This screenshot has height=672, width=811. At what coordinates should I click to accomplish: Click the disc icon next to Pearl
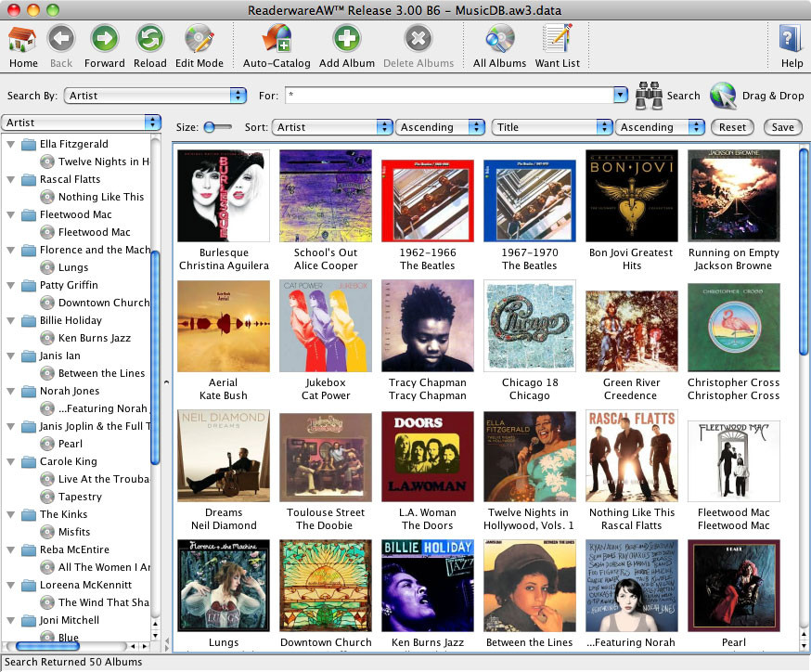click(47, 444)
